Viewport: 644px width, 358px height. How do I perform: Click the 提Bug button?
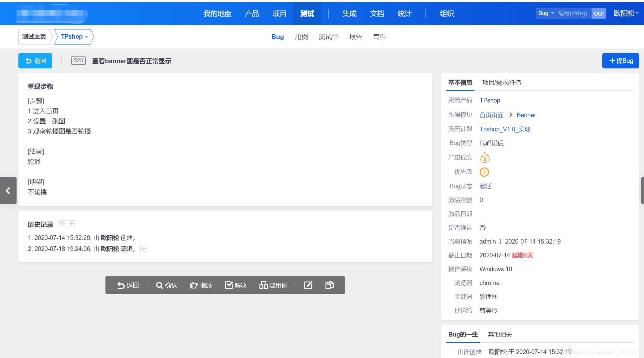tap(620, 61)
